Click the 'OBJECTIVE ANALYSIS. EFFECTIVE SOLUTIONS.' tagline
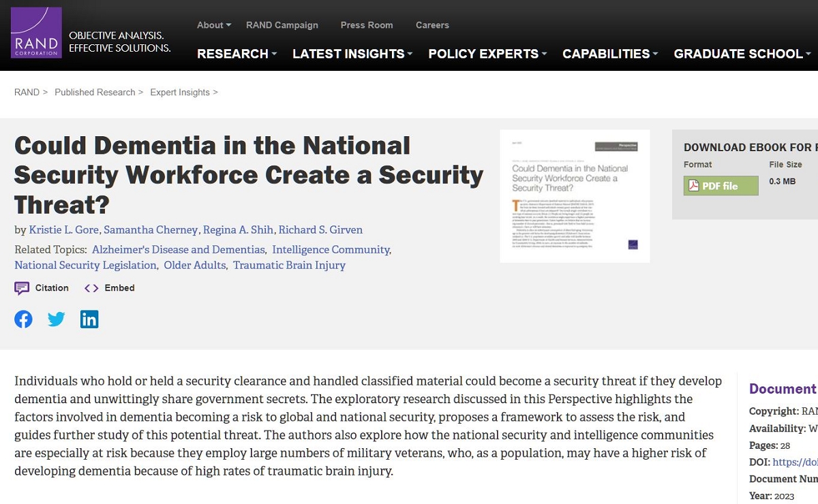This screenshot has width=818, height=504. [120, 42]
